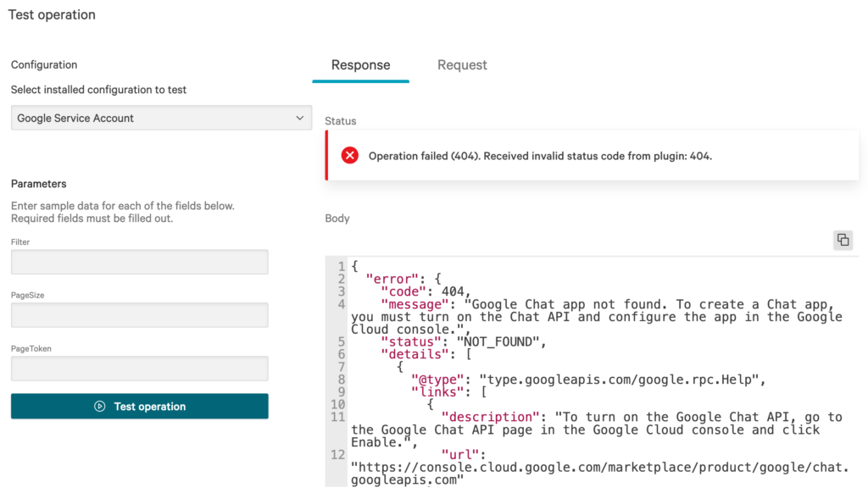868x499 pixels.
Task: Click the 'Enter sample data' instruction text
Action: [123, 212]
